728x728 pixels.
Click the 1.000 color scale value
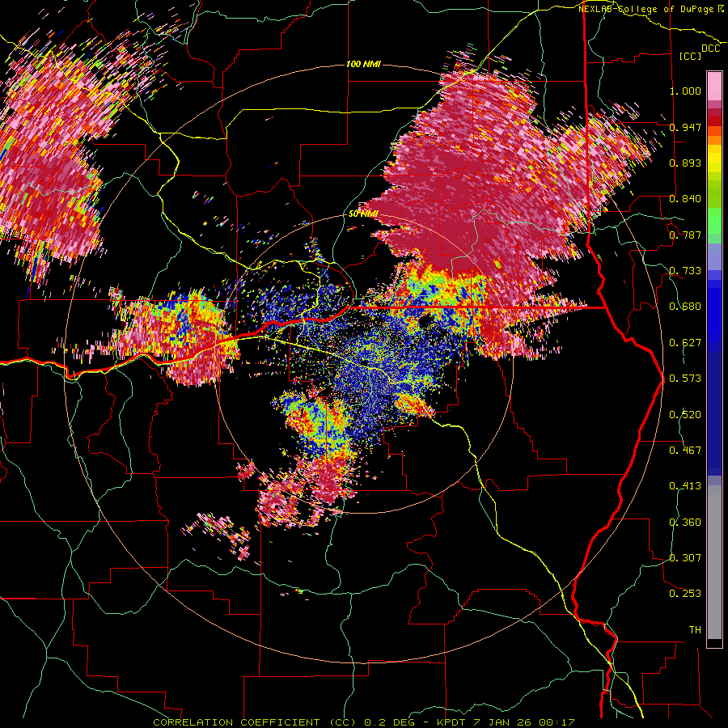[x=685, y=91]
